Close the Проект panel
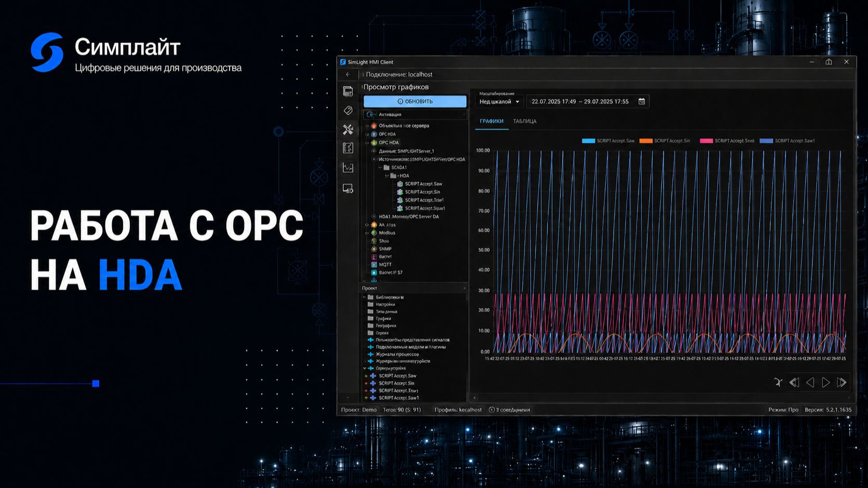The image size is (868, 488). 464,288
